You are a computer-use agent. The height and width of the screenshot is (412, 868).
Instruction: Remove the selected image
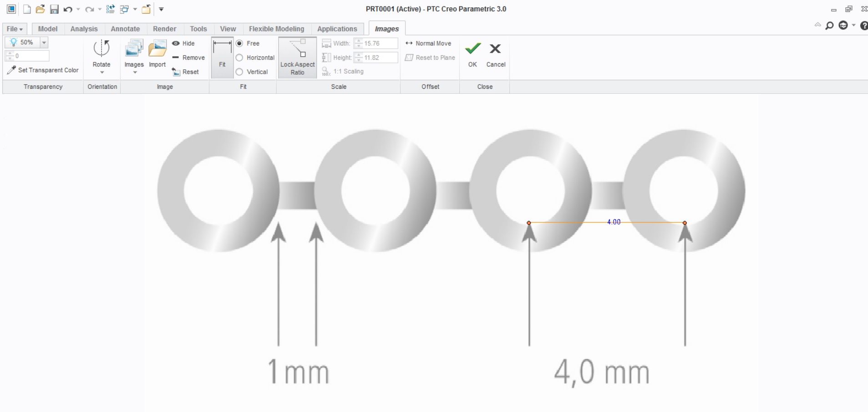188,58
